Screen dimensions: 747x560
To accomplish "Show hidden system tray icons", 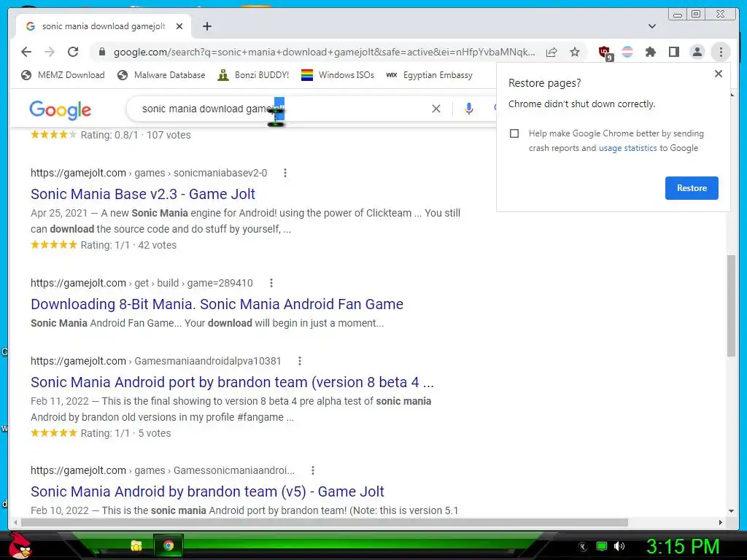I will pos(582,547).
